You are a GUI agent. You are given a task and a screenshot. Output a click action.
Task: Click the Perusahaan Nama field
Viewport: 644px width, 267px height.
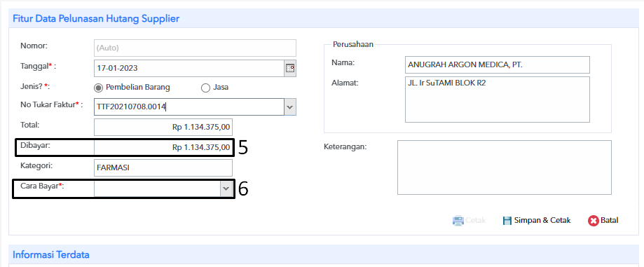[x=498, y=65]
